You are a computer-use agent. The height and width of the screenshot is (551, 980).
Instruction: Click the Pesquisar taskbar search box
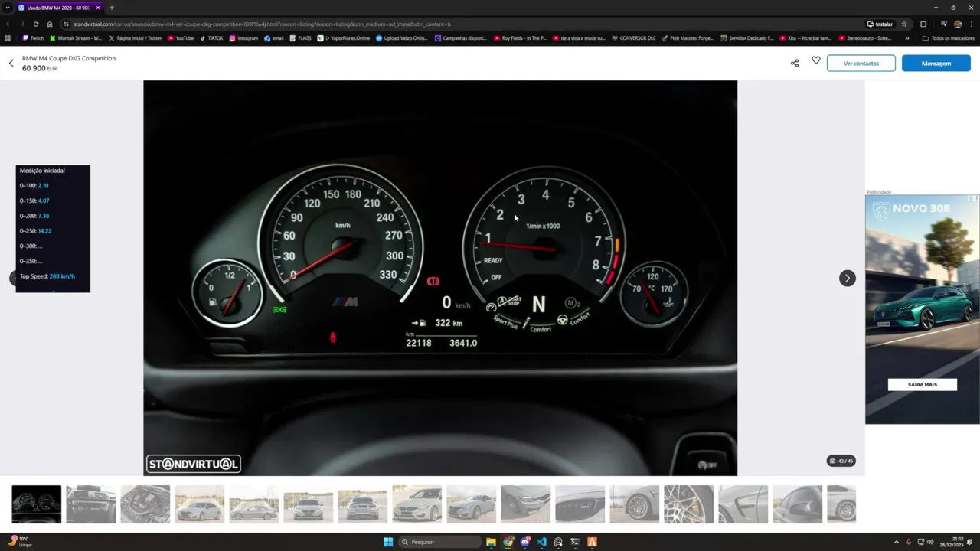439,542
